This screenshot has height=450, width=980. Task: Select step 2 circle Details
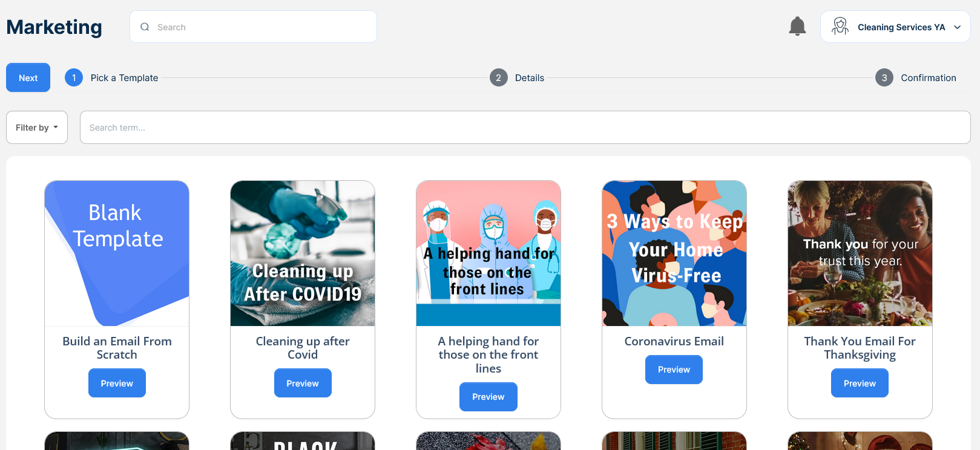pos(498,77)
